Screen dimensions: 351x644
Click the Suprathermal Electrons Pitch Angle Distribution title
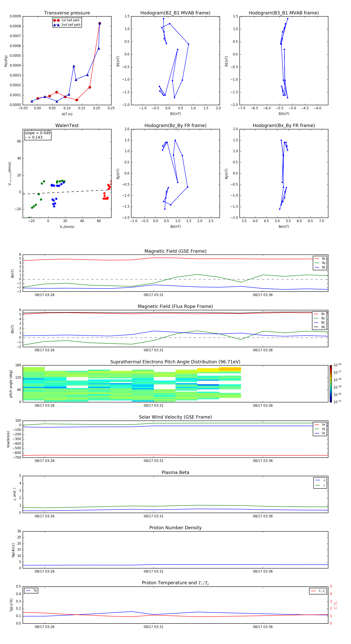[x=175, y=362]
